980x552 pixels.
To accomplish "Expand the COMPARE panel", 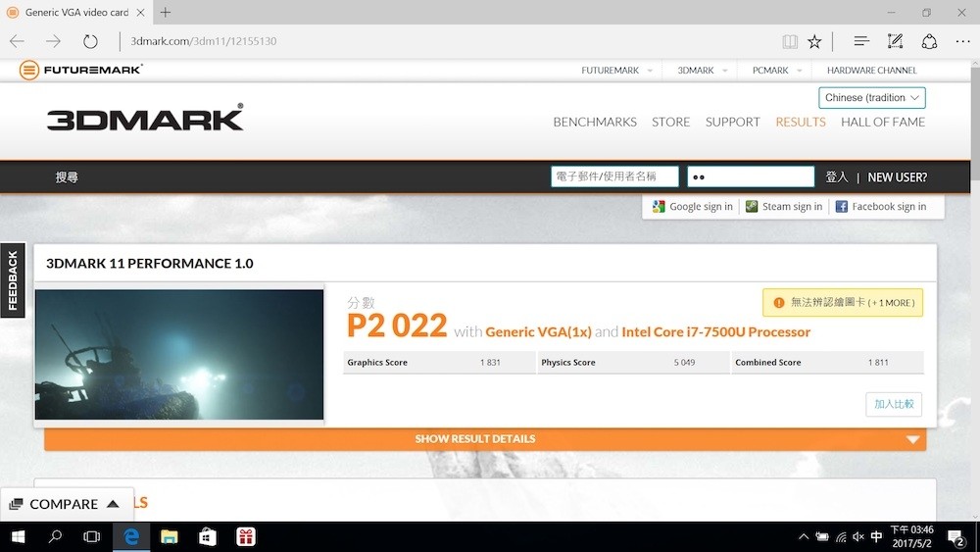I will point(65,504).
